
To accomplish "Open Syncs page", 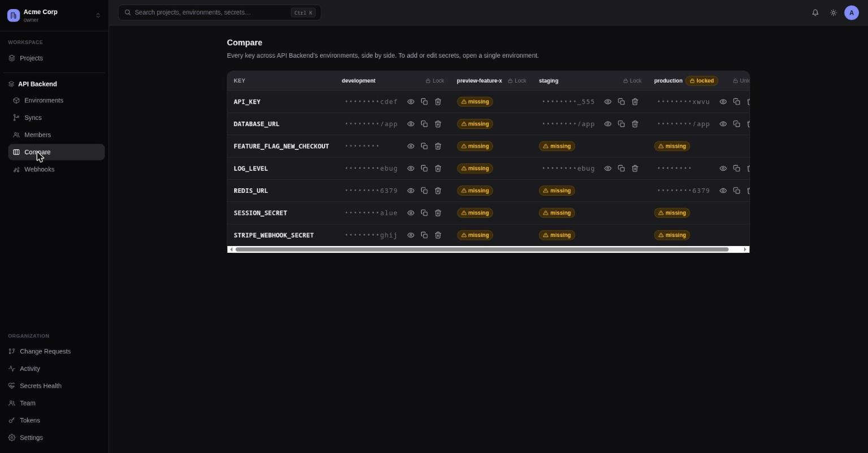I will click(57, 118).
